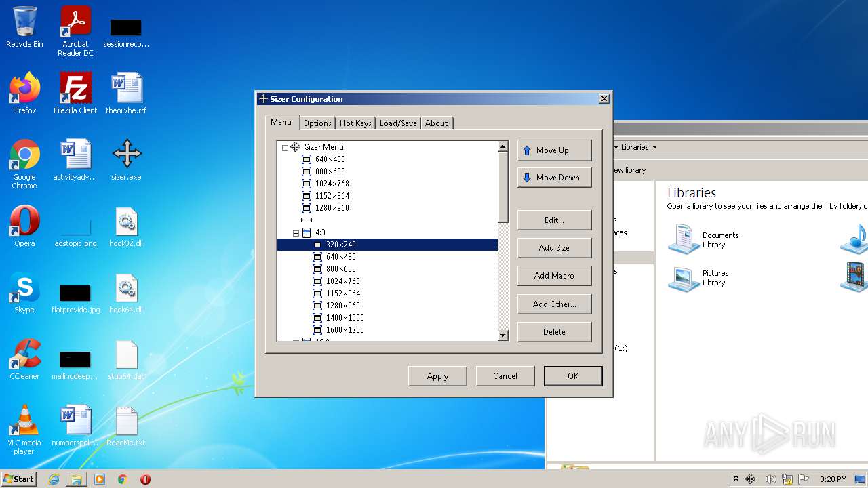This screenshot has width=868, height=488.
Task: Open the Libraries breadcrumb dropdown arrow in Explorer
Action: 654,147
